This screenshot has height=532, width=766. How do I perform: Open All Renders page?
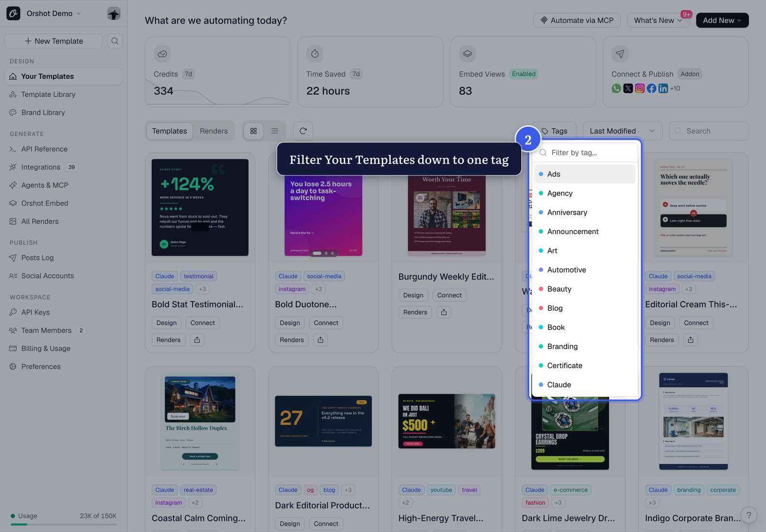(x=64, y=222)
